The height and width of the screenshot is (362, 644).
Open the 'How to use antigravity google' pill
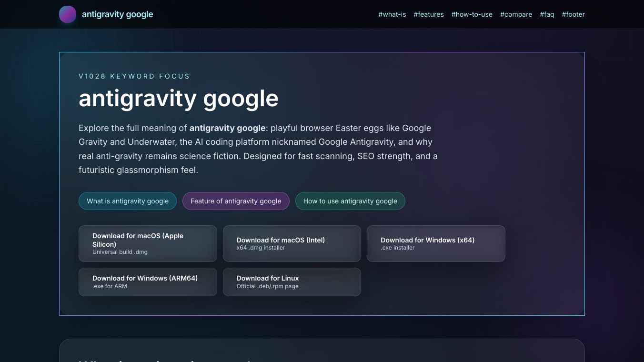pyautogui.click(x=350, y=201)
